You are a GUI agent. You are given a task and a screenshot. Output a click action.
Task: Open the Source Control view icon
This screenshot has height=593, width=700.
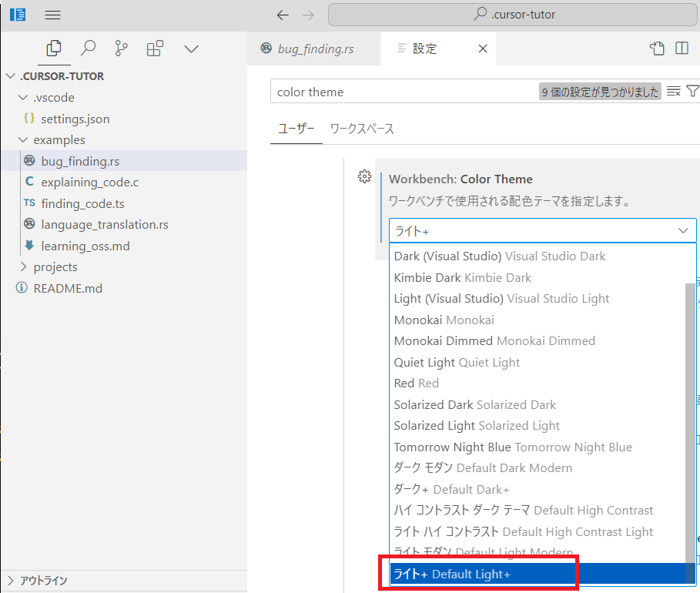(x=121, y=49)
